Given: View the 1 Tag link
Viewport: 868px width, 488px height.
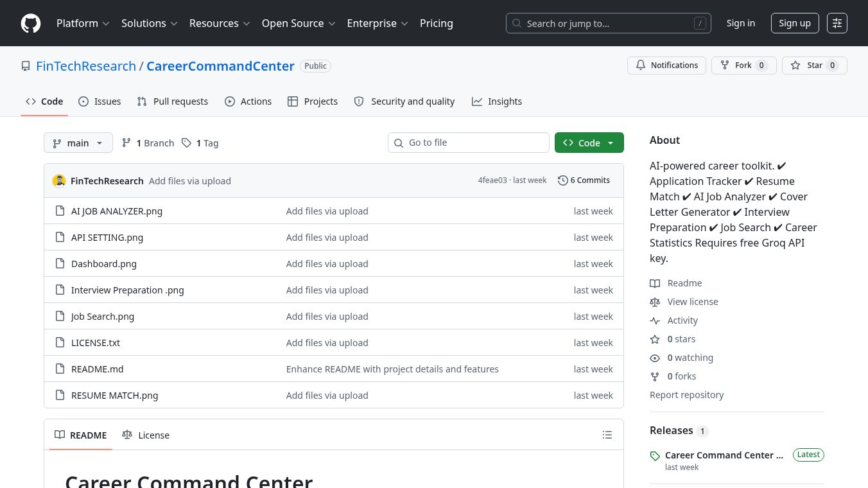Looking at the screenshot, I should [x=200, y=143].
